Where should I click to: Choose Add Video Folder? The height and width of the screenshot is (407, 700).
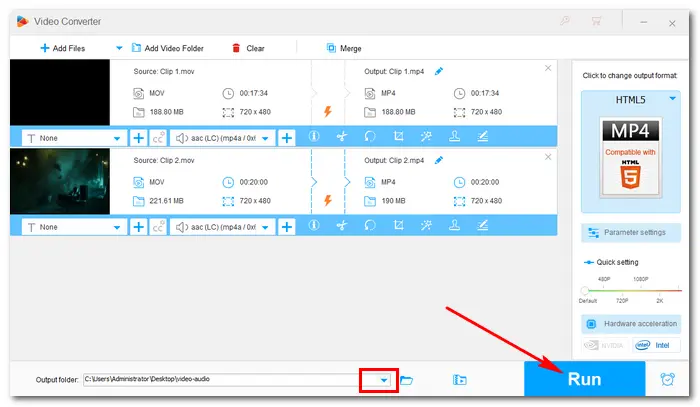pyautogui.click(x=168, y=48)
